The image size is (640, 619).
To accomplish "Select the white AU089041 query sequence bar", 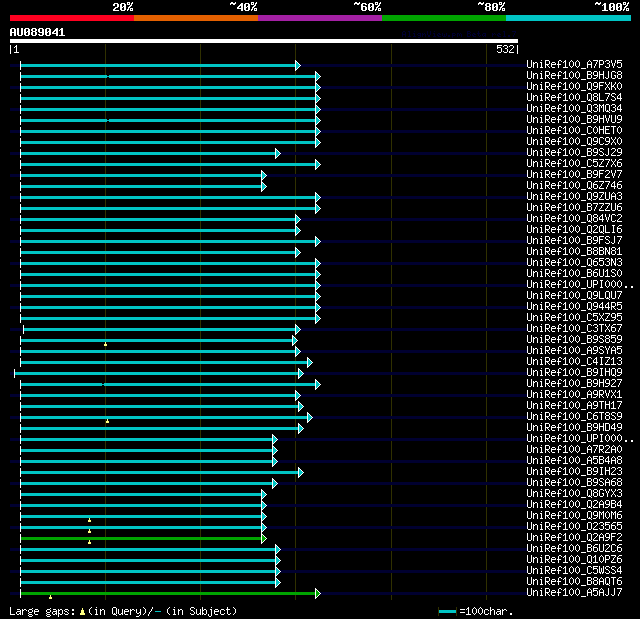I will tap(264, 41).
